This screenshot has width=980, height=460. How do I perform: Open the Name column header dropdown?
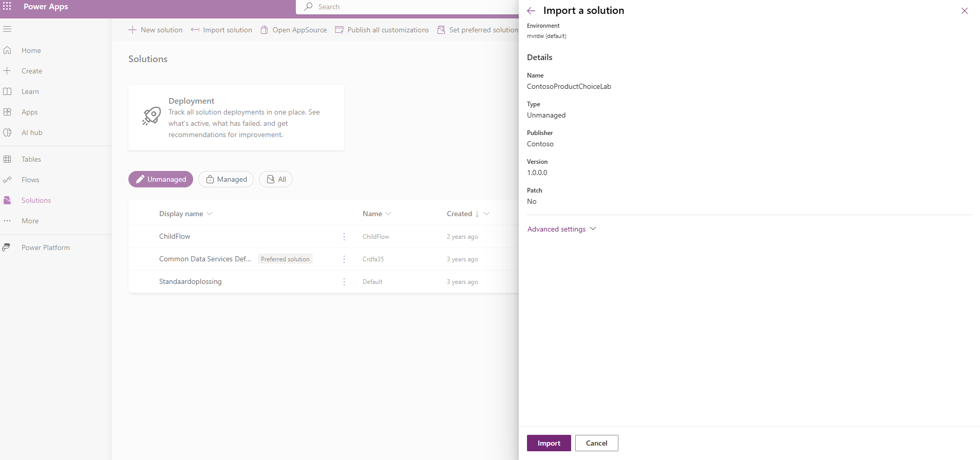pos(388,214)
